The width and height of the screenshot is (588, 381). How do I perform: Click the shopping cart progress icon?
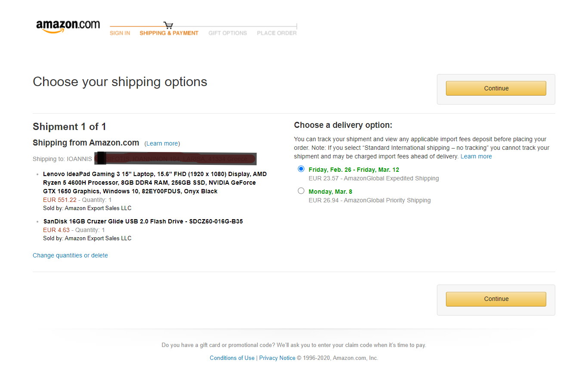tap(168, 26)
